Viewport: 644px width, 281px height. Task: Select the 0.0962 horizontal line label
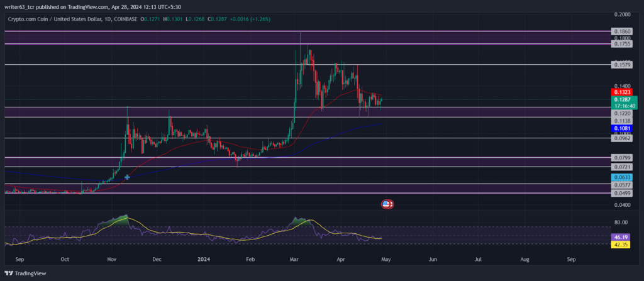coord(621,138)
